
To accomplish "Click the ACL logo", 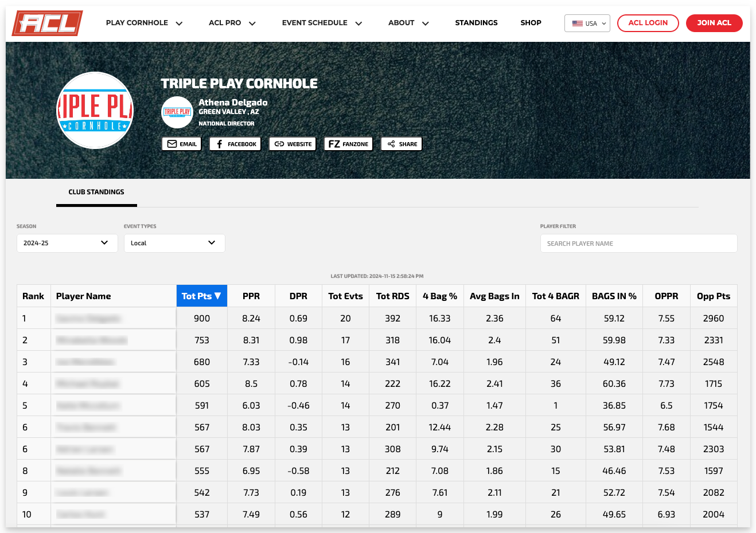I will [x=48, y=23].
